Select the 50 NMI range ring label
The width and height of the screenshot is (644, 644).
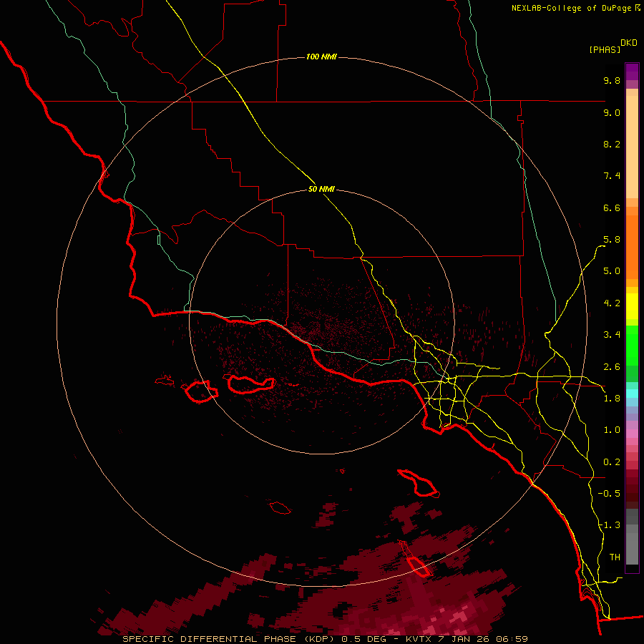click(x=321, y=189)
